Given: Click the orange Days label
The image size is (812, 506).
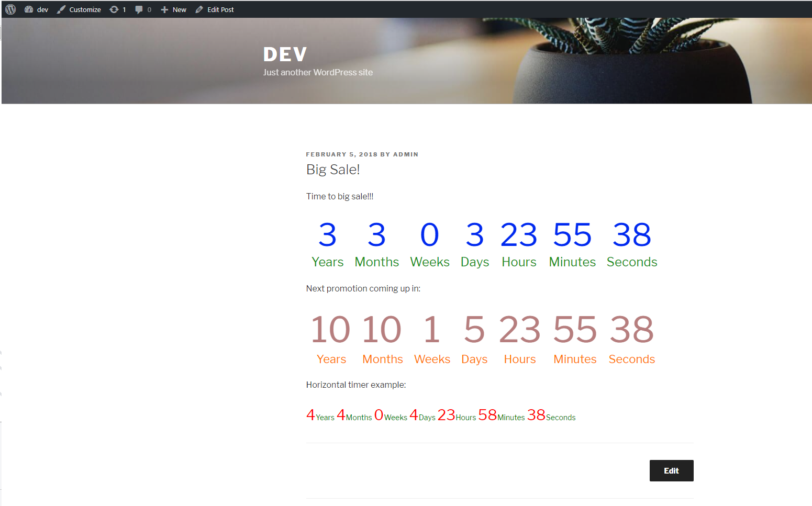Looking at the screenshot, I should coord(474,360).
